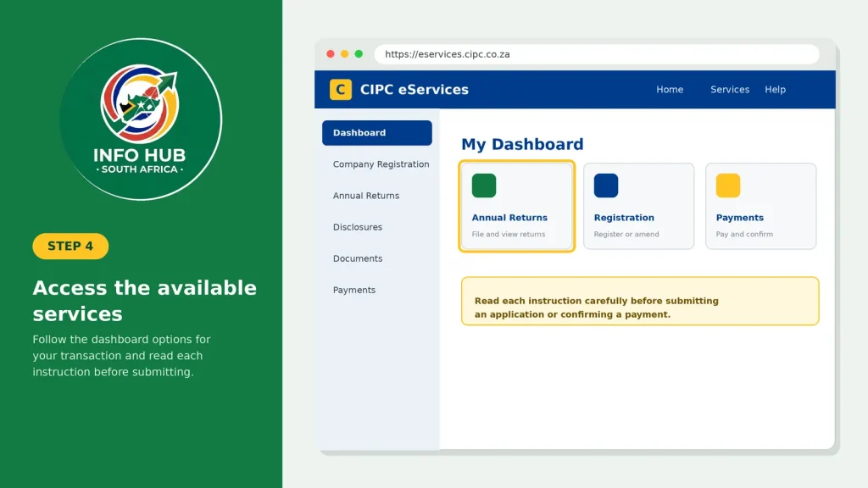Click the green Annual Returns card icon
Viewport: 868px width, 488px height.
(x=484, y=186)
